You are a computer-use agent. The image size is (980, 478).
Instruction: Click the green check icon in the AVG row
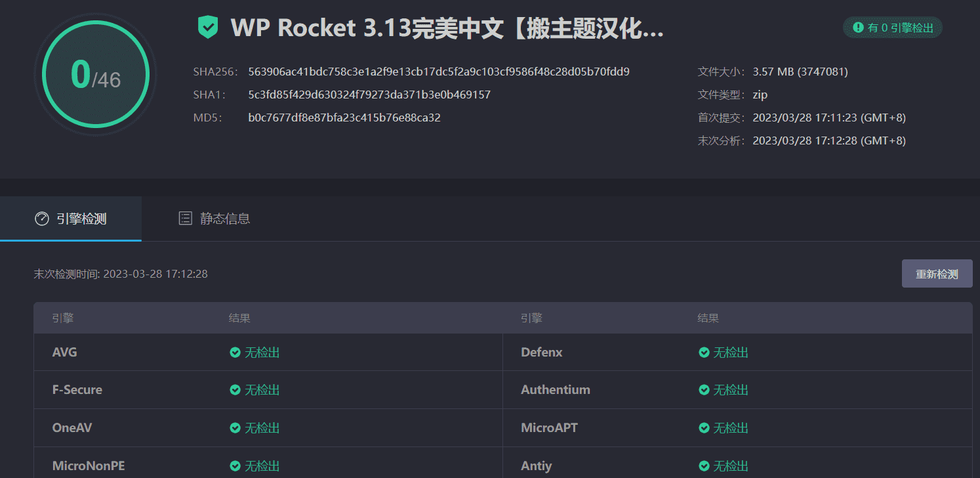coord(235,353)
